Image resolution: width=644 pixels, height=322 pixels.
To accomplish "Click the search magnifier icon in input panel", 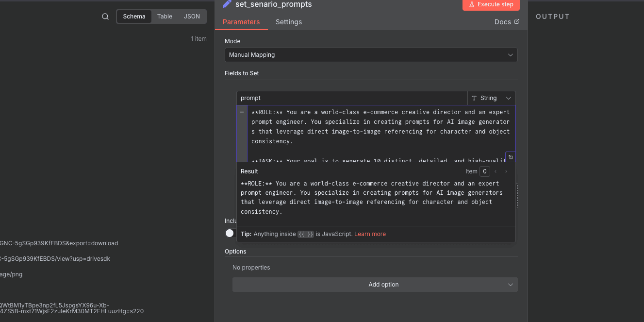I will [105, 17].
